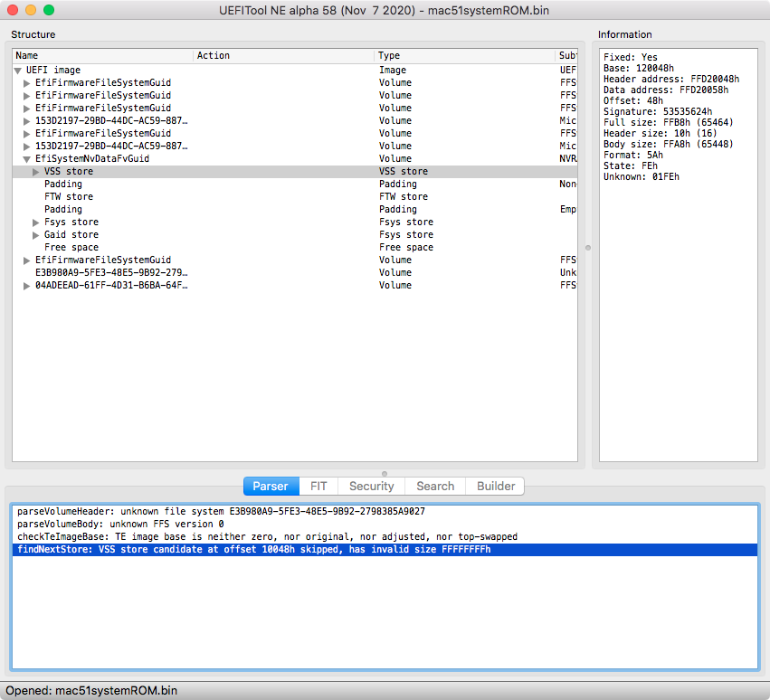This screenshot has width=770, height=700.
Task: Click the Unknown: 01FEh info line
Action: tap(642, 177)
